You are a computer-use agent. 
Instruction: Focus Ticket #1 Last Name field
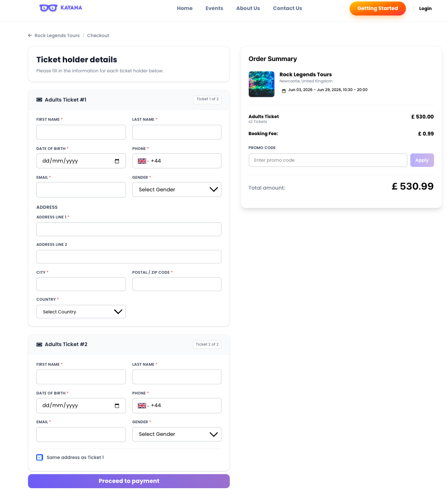click(x=176, y=132)
